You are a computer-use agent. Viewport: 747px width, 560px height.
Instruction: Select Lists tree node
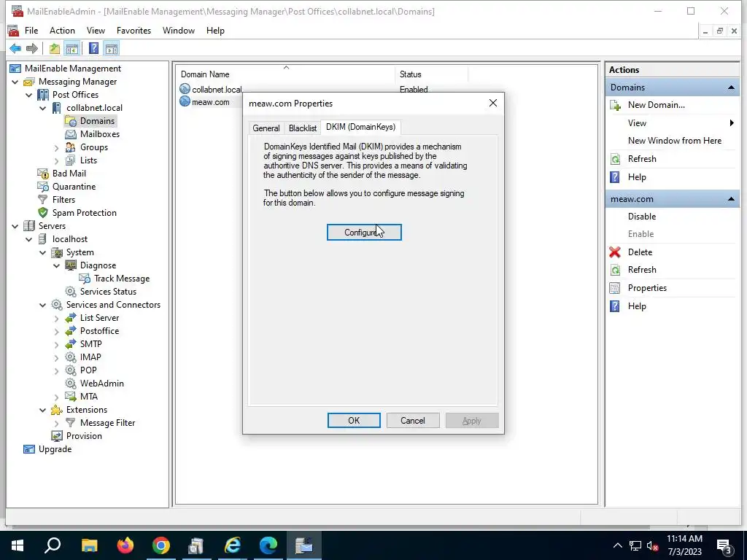click(x=88, y=160)
